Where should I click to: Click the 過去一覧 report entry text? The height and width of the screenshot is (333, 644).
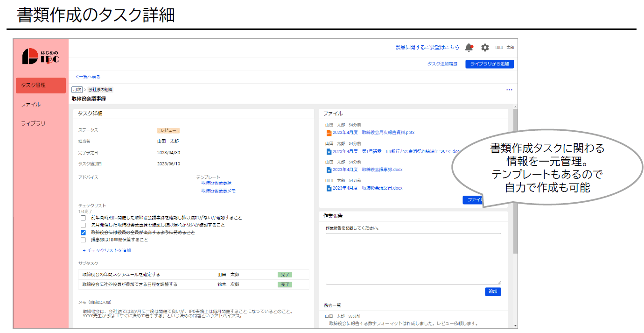[x=403, y=323]
